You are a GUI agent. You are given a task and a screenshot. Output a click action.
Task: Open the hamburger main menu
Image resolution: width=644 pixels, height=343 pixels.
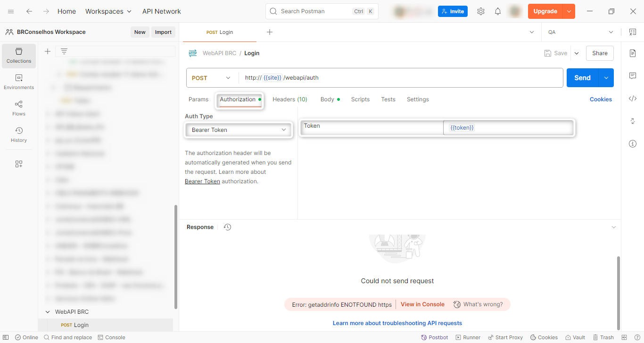click(11, 11)
